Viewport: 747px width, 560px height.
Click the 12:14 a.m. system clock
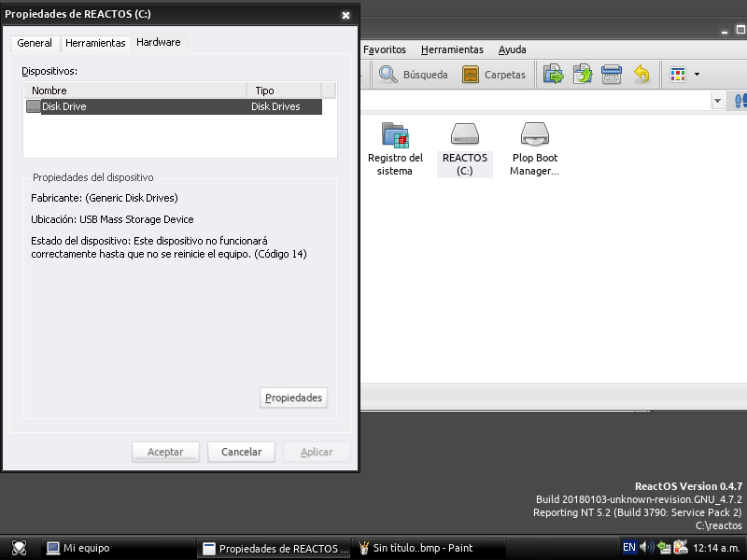716,548
